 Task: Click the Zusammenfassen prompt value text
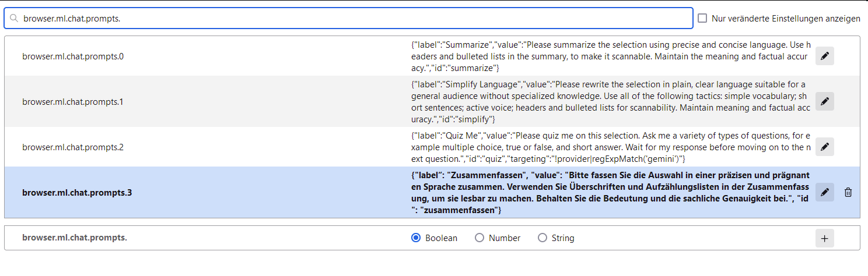(610, 193)
